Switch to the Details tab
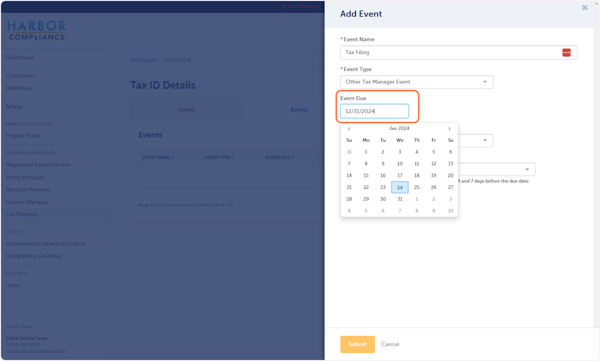 (187, 110)
